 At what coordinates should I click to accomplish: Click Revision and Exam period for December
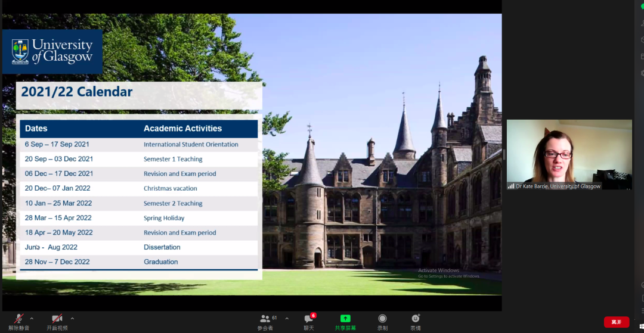click(x=180, y=174)
